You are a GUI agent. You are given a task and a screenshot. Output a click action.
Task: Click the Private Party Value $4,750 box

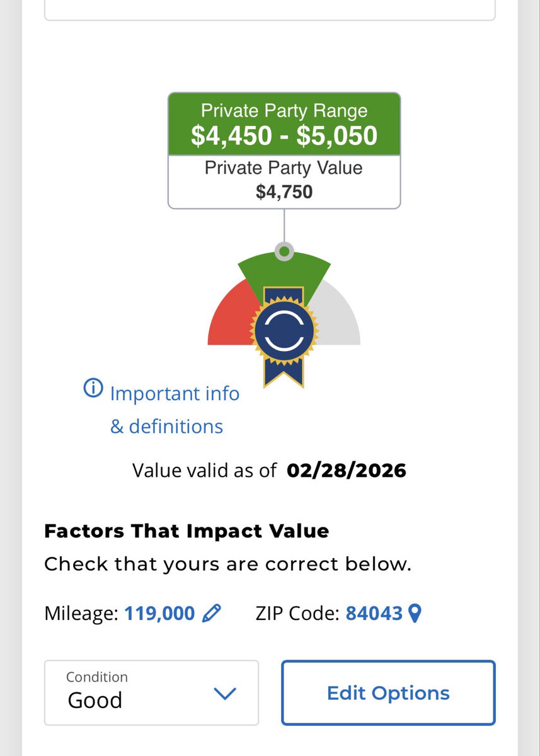click(284, 181)
